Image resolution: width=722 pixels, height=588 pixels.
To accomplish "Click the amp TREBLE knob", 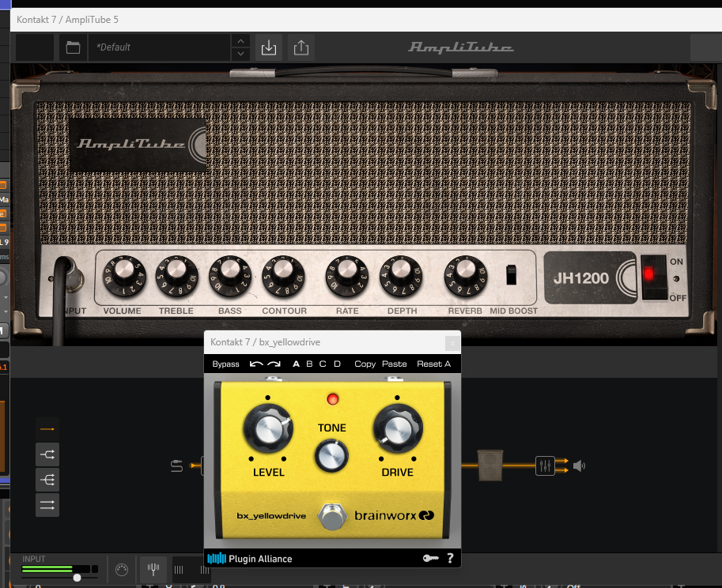I will point(176,275).
